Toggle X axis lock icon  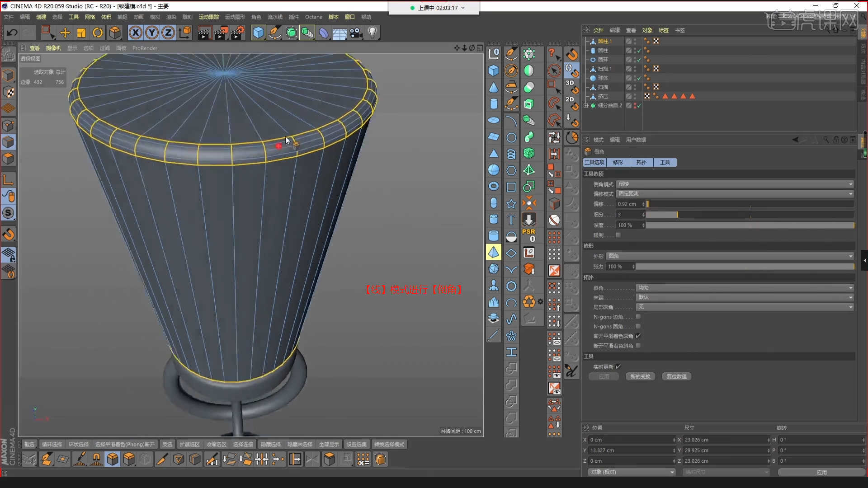click(x=136, y=33)
